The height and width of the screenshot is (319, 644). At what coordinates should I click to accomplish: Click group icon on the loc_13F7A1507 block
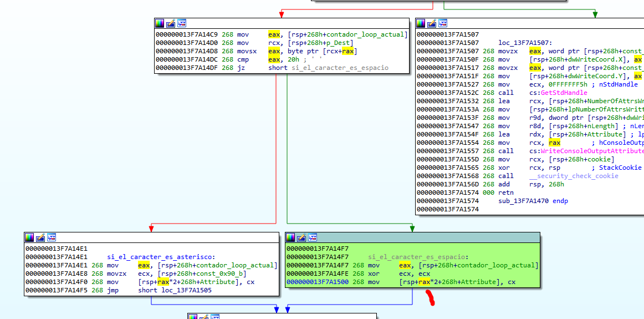pyautogui.click(x=443, y=23)
